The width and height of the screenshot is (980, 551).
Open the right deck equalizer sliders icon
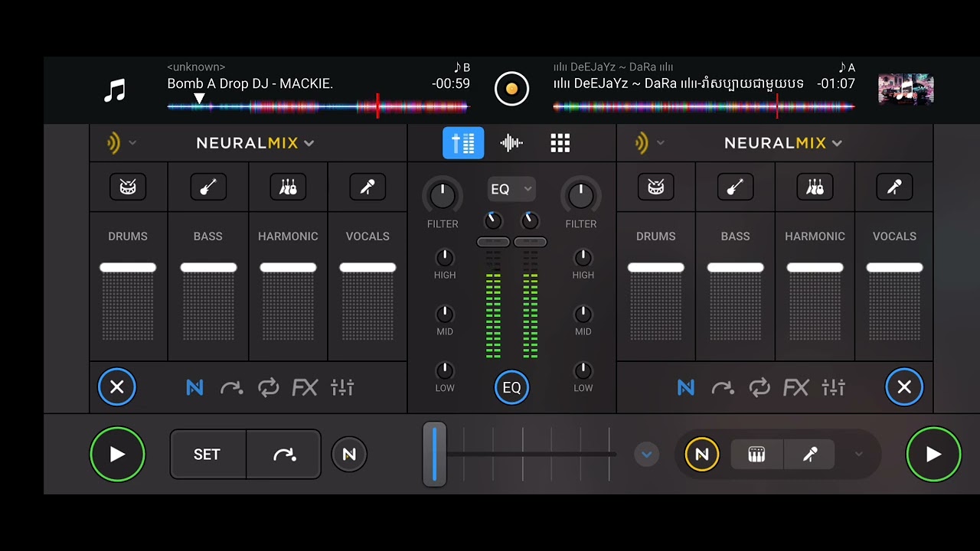click(x=834, y=388)
